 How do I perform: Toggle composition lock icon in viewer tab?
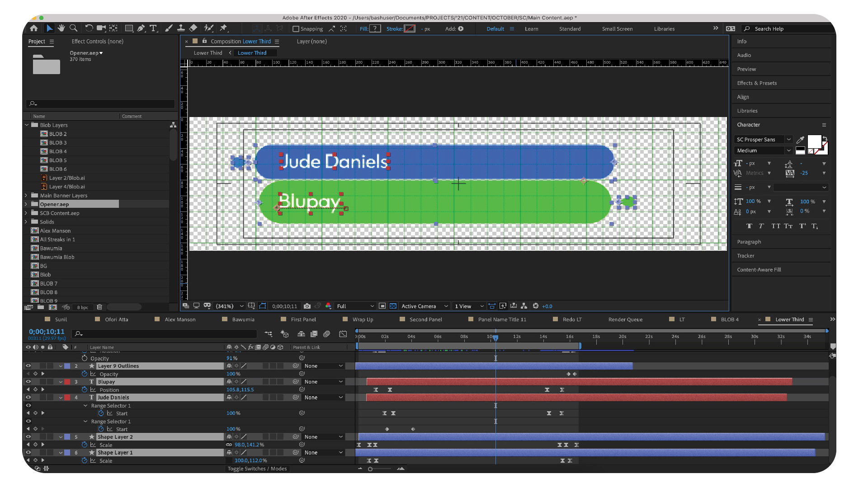coord(204,41)
